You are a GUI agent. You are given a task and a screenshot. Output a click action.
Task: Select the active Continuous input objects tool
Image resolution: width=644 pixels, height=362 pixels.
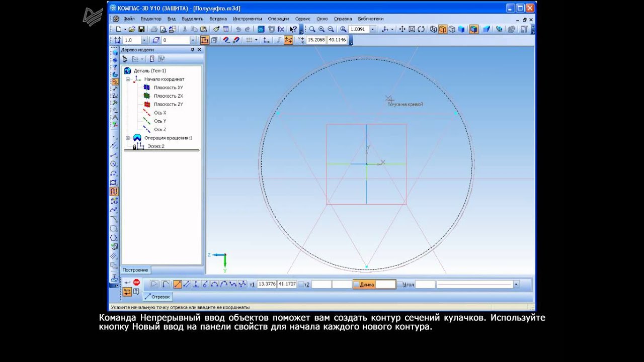pyautogui.click(x=114, y=191)
